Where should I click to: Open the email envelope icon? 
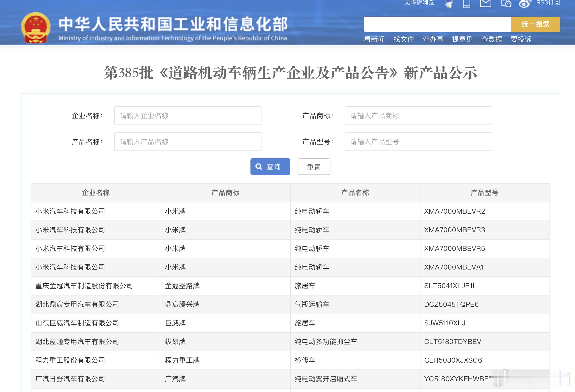tap(485, 3)
